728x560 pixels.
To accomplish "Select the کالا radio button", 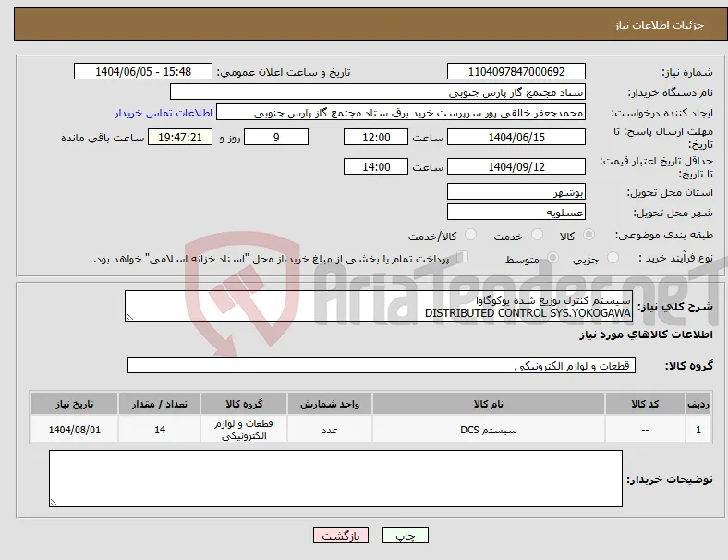I will (x=588, y=235).
